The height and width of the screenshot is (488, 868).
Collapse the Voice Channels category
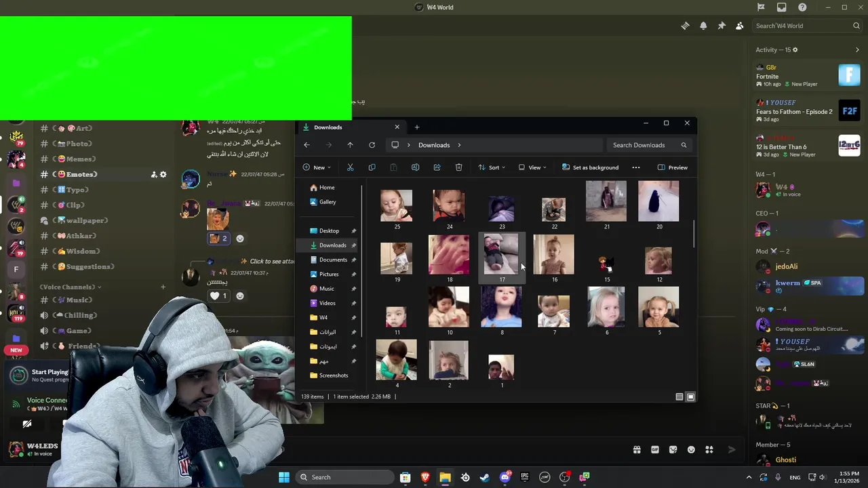pyautogui.click(x=71, y=287)
